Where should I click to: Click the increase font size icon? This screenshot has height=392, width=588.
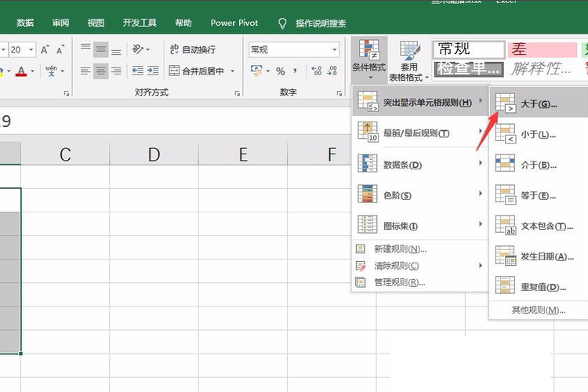[x=45, y=49]
